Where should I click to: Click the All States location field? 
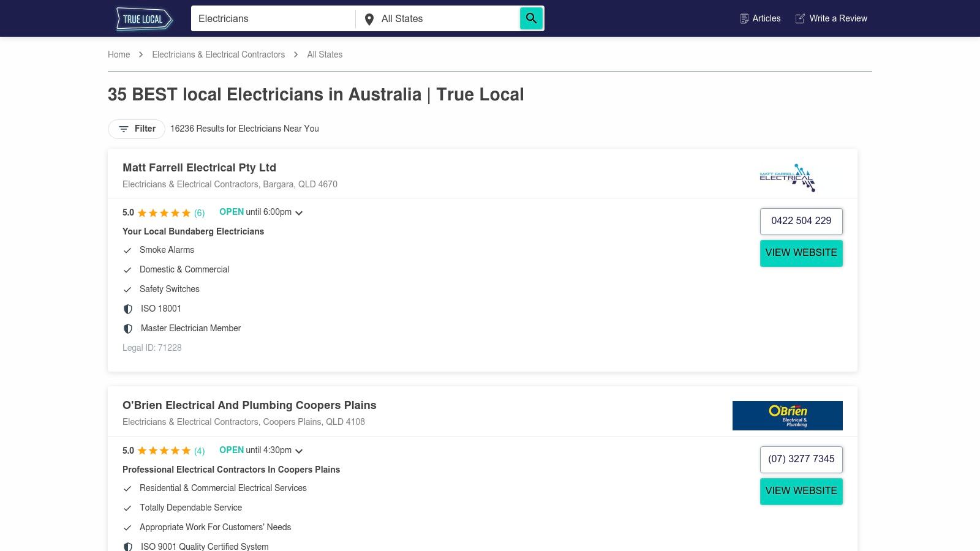(438, 19)
